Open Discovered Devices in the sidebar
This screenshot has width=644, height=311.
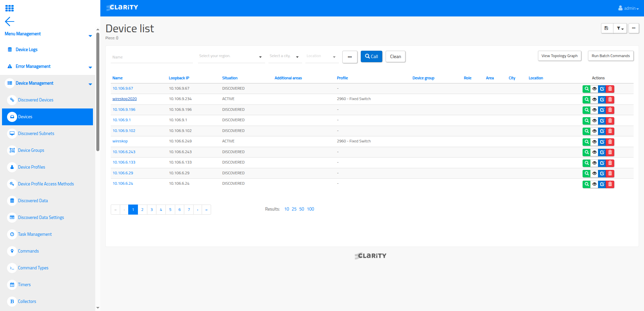(36, 100)
